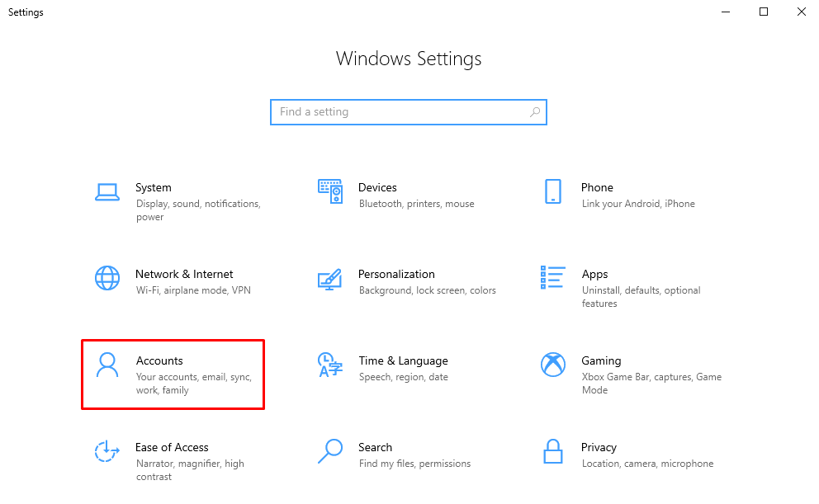Screen dimensions: 819x504
Task: Select the Devices Bluetooth icon
Action: point(330,191)
